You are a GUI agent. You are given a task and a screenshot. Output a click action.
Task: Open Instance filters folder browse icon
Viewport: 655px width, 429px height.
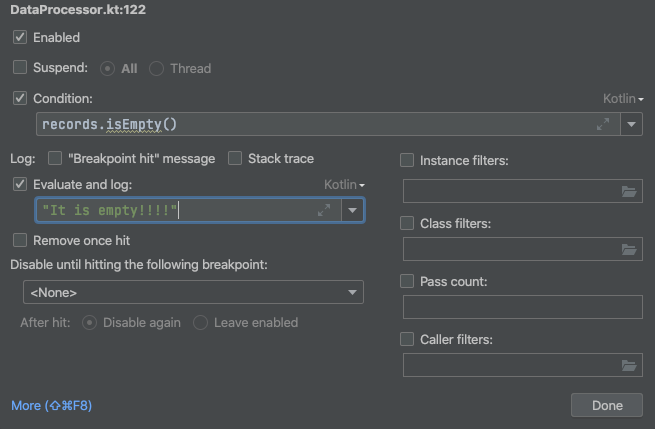[629, 191]
